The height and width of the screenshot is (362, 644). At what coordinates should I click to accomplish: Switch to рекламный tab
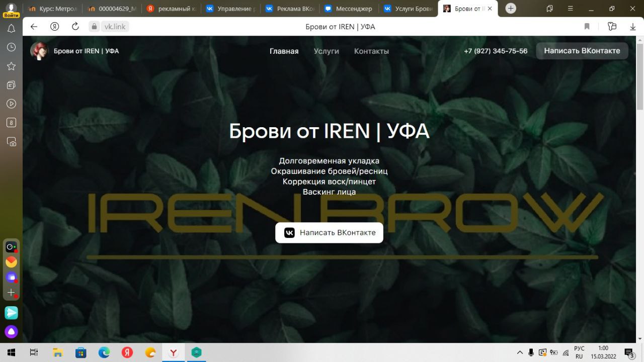click(172, 9)
